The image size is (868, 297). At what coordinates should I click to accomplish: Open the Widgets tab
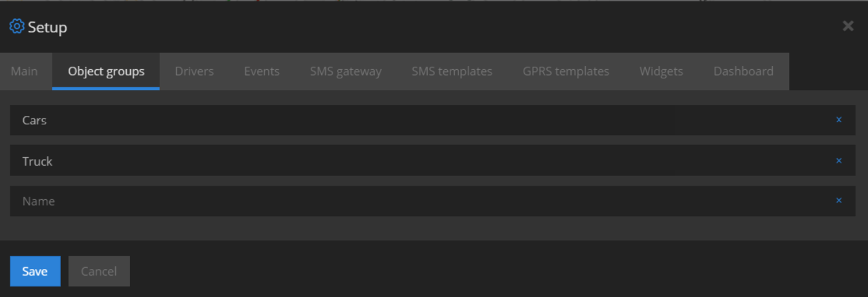662,71
